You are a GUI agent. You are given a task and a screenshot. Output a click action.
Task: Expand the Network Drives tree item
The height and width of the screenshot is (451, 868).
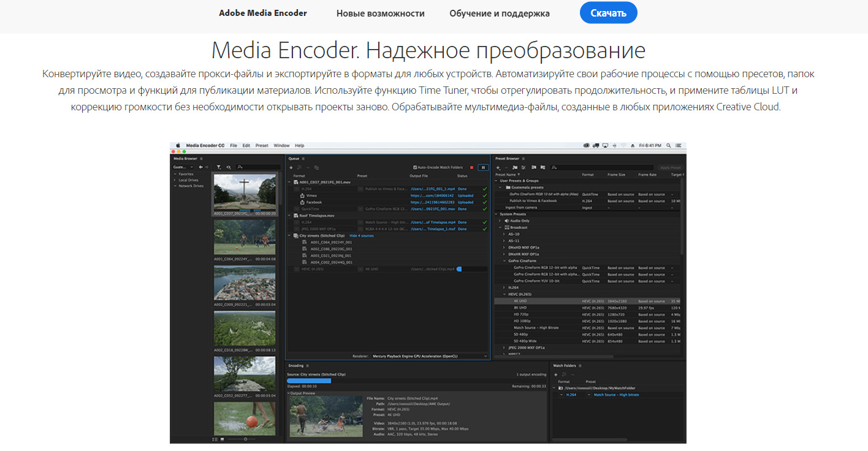pos(175,186)
